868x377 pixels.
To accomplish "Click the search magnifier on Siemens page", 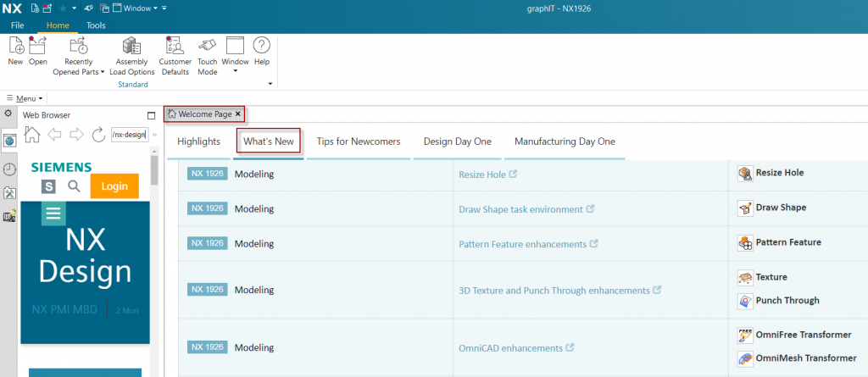I will coord(75,186).
